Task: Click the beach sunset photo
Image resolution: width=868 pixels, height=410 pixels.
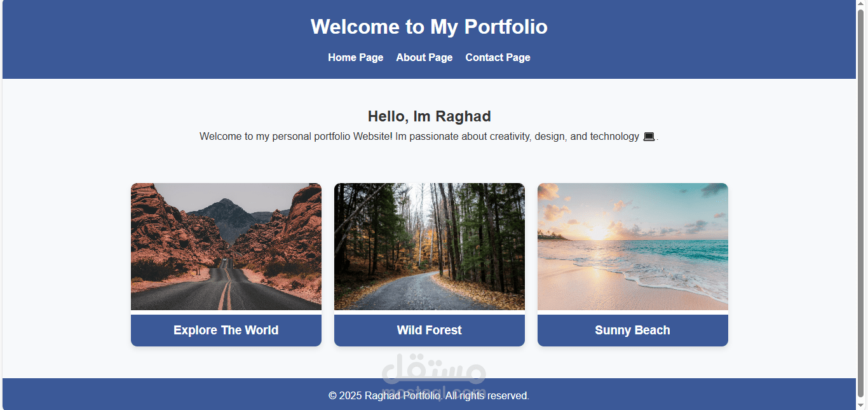Action: pyautogui.click(x=632, y=247)
